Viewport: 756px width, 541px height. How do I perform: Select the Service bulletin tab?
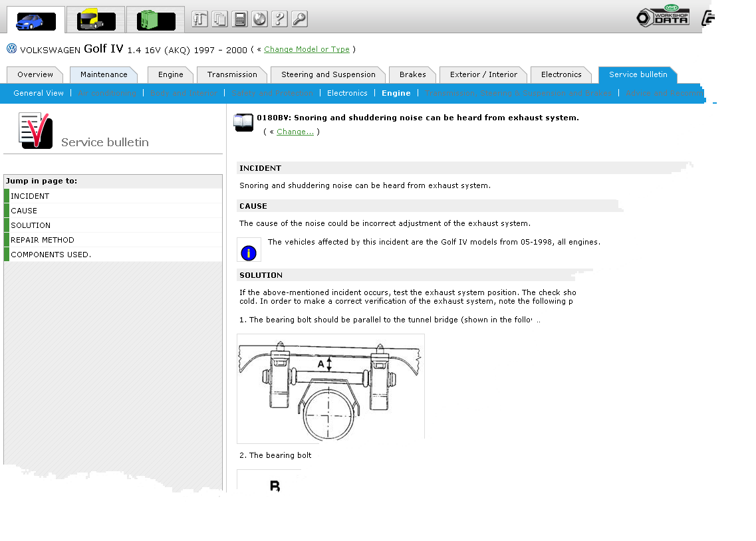tap(638, 74)
